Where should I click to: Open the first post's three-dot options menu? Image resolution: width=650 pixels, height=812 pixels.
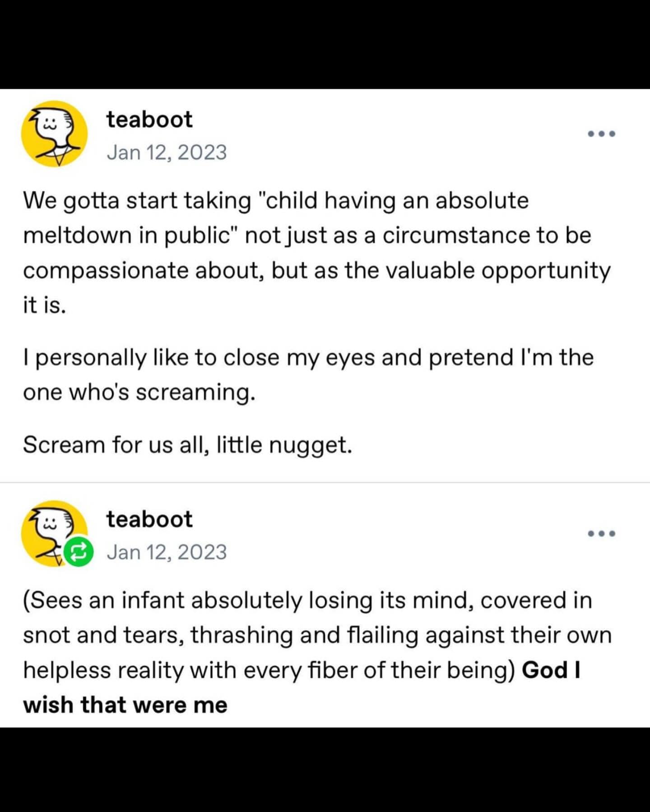pyautogui.click(x=601, y=134)
